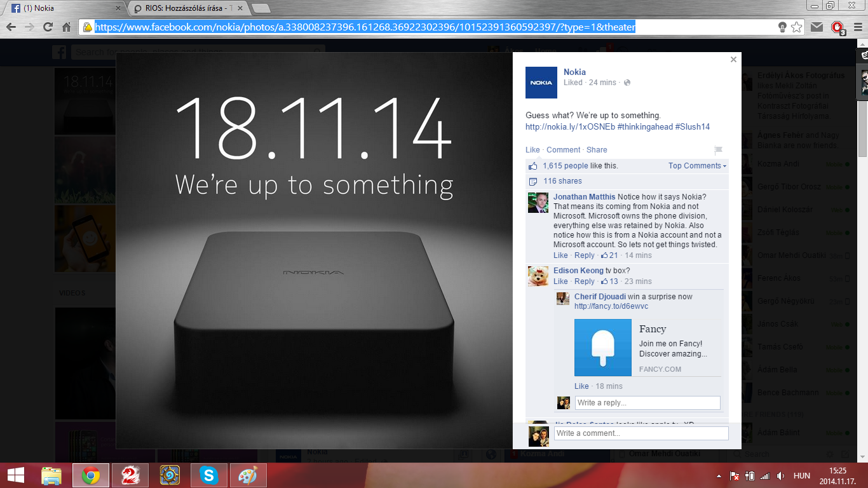Click the Nokia page name link
The height and width of the screenshot is (488, 868).
click(x=574, y=72)
